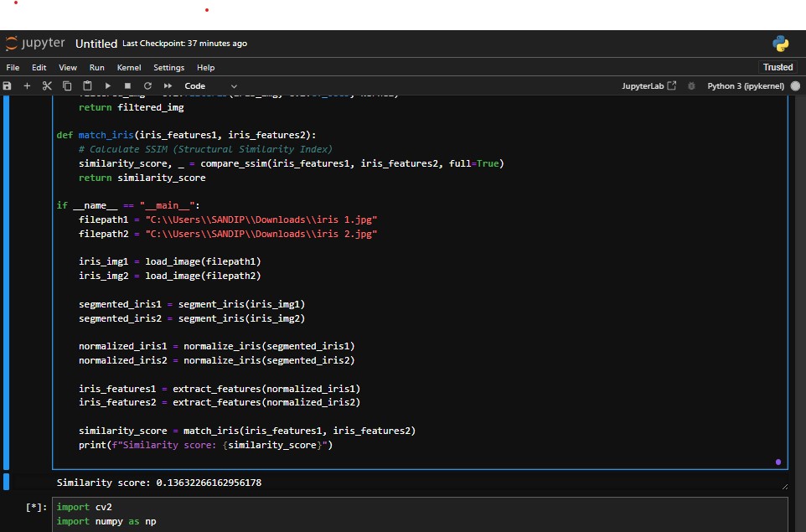Click Last Checkpoint 37 minutes ago text
Screen dimensions: 806x532
coord(184,44)
